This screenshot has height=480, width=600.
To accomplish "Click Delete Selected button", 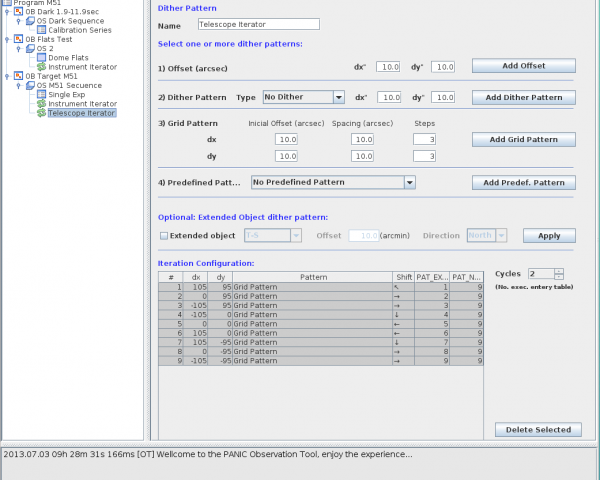I will click(x=538, y=430).
